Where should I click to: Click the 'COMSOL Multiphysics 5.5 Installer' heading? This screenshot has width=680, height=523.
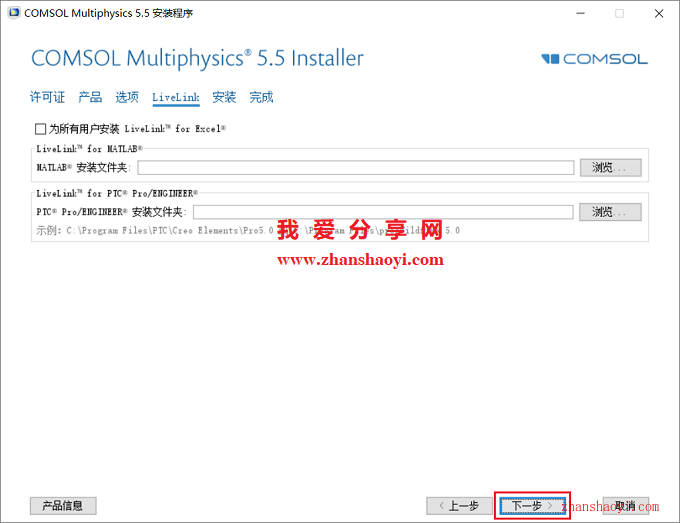[197, 58]
